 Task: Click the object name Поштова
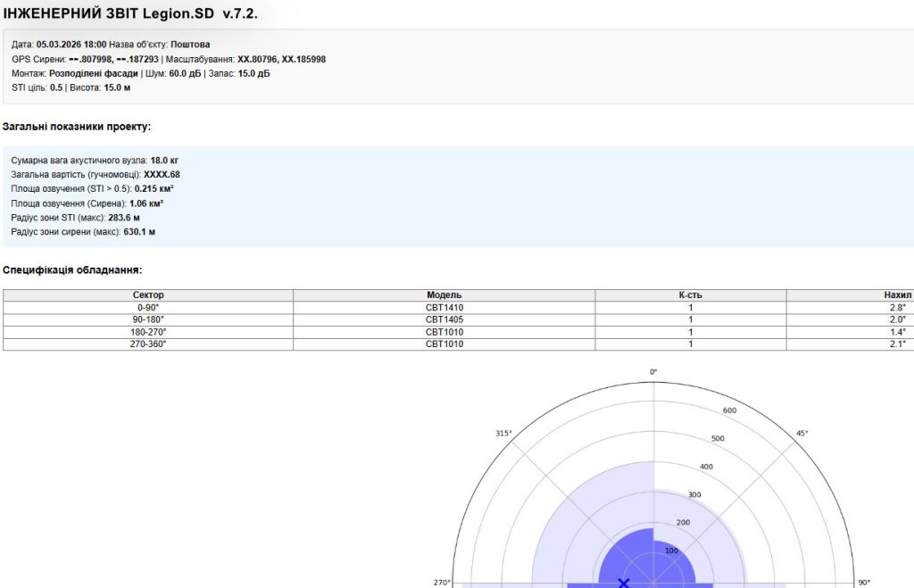190,44
